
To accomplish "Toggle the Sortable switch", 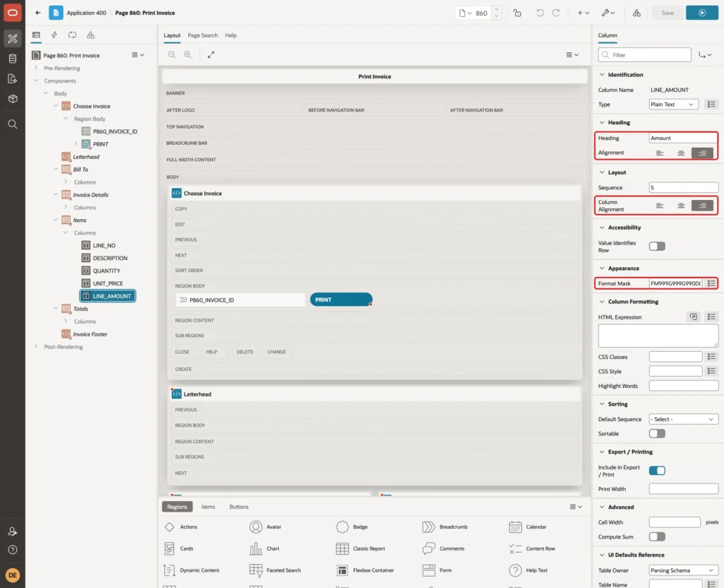I will 657,433.
